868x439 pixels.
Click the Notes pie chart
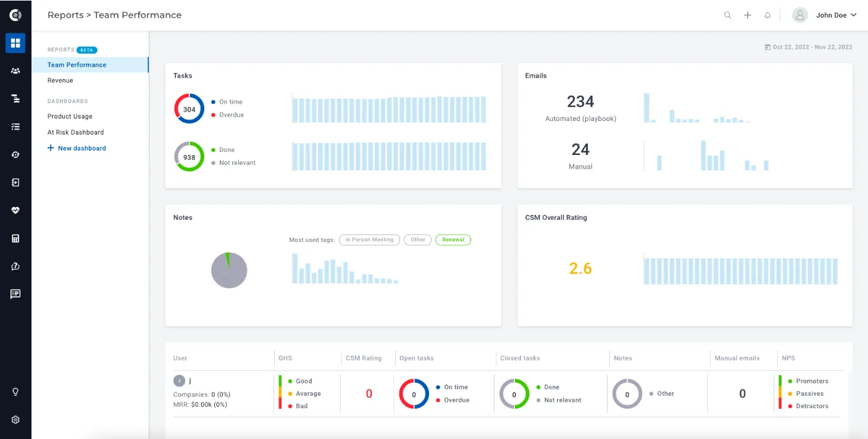(229, 270)
